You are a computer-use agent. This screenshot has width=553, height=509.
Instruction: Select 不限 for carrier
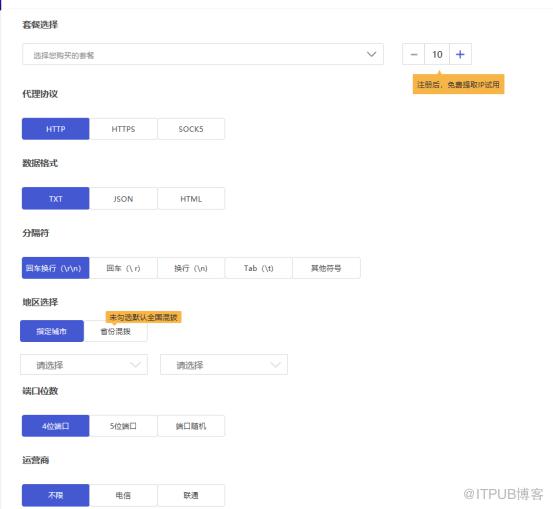[x=55, y=495]
